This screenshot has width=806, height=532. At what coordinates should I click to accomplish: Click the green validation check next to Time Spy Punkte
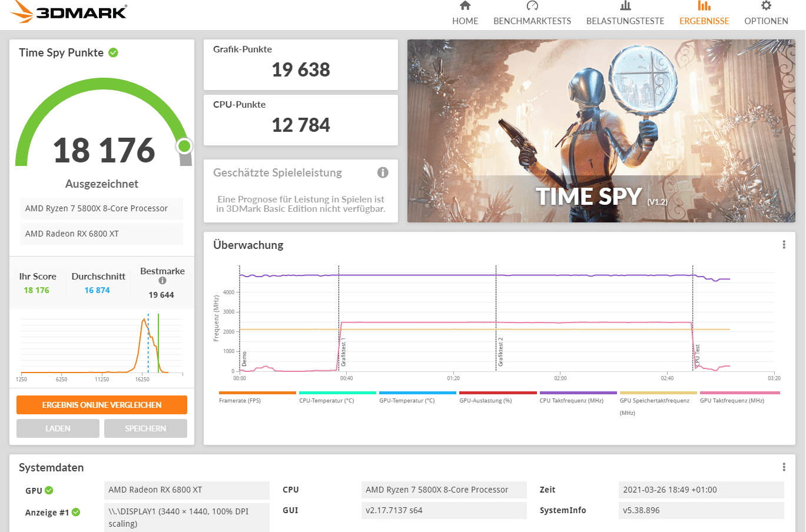point(114,52)
